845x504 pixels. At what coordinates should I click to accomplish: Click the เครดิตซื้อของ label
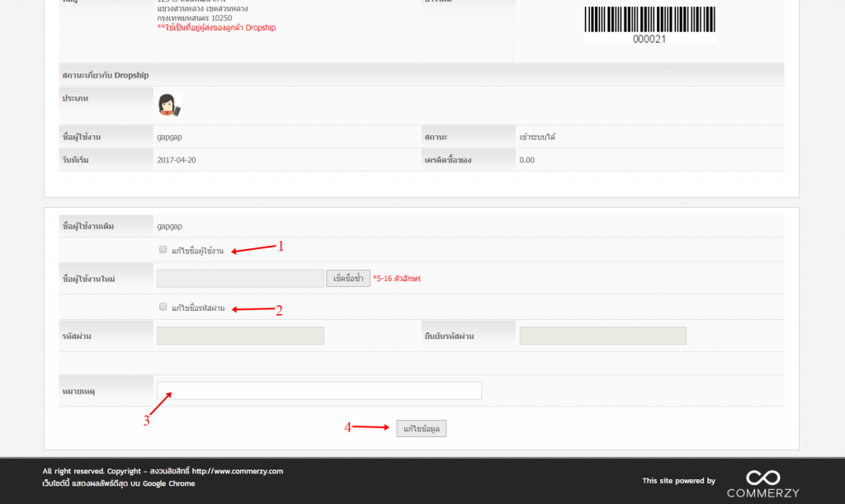coord(448,160)
